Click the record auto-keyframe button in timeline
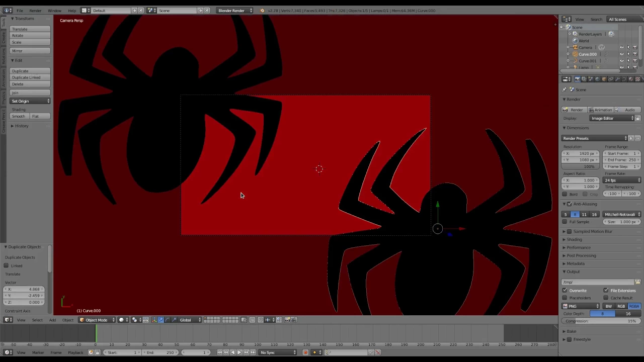The height and width of the screenshot is (362, 644). pyautogui.click(x=305, y=352)
